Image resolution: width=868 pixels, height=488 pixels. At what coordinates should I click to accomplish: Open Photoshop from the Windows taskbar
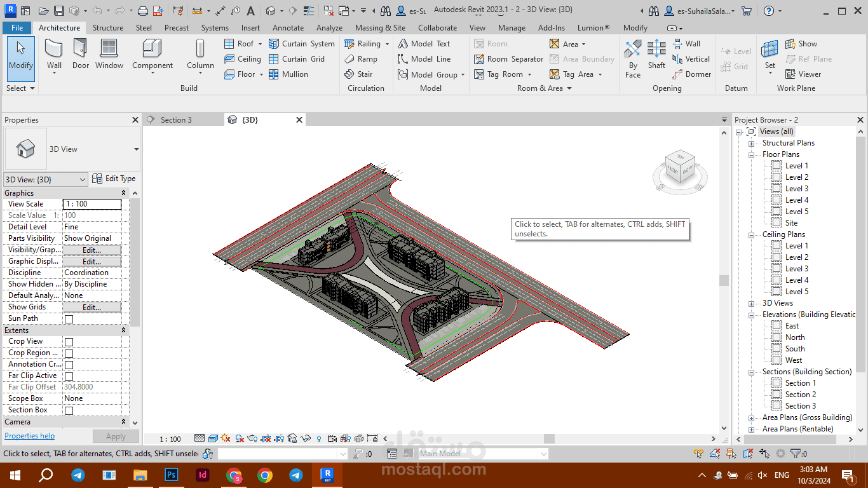[171, 475]
